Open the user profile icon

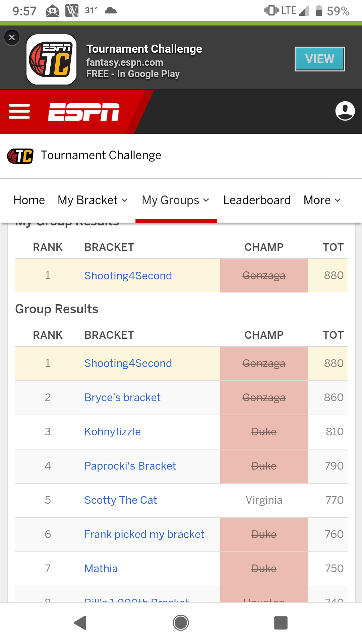345,111
